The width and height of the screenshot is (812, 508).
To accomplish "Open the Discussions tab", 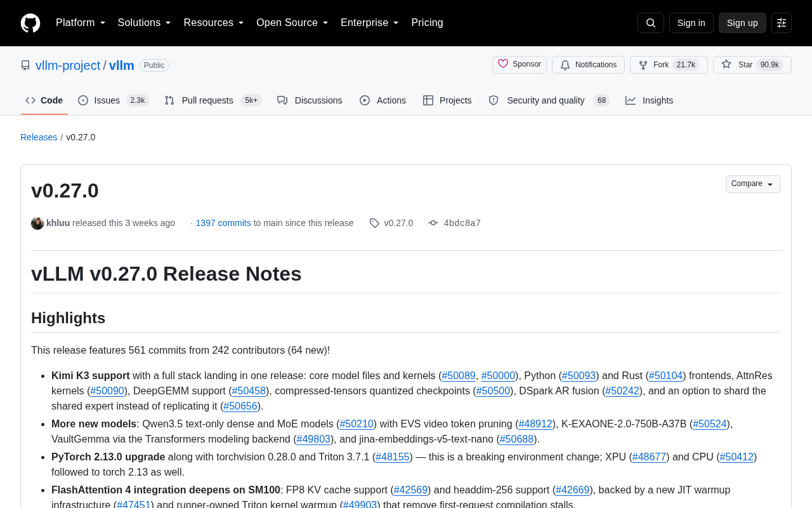I will click(310, 100).
